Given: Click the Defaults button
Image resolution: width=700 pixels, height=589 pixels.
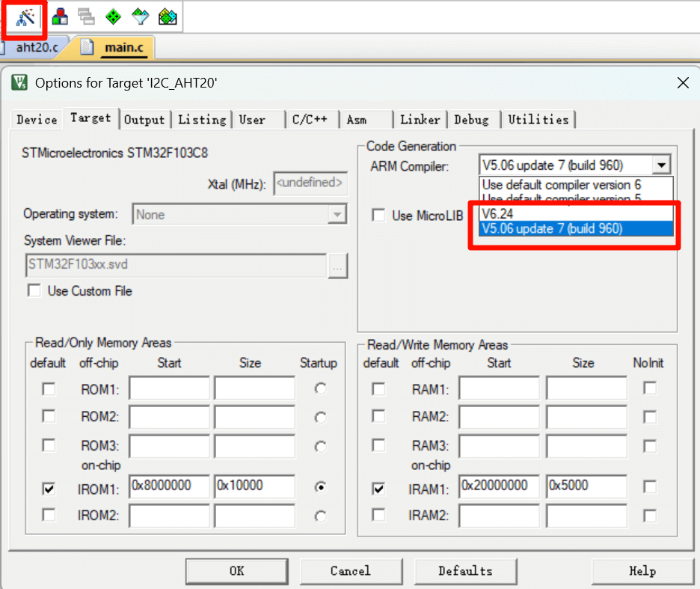Looking at the screenshot, I should click(465, 571).
